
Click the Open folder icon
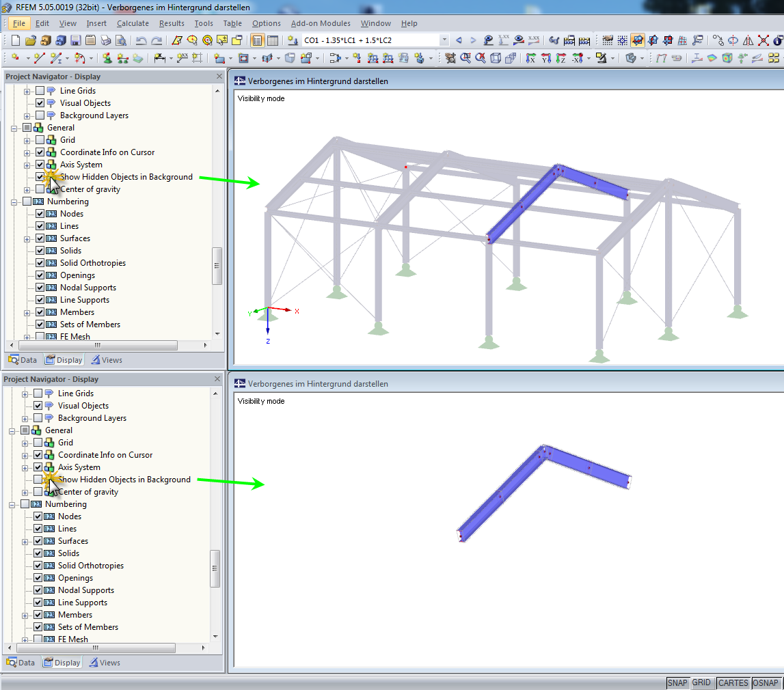[31, 40]
